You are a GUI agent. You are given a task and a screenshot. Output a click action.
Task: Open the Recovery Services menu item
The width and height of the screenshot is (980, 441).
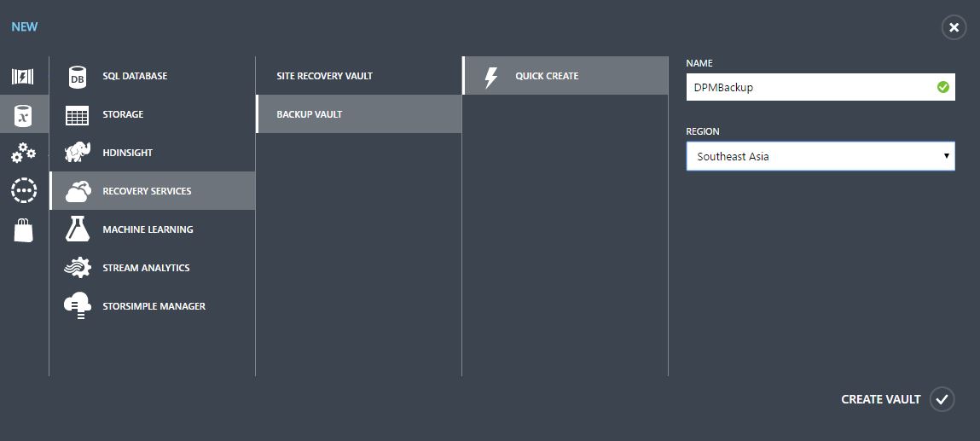coord(153,191)
